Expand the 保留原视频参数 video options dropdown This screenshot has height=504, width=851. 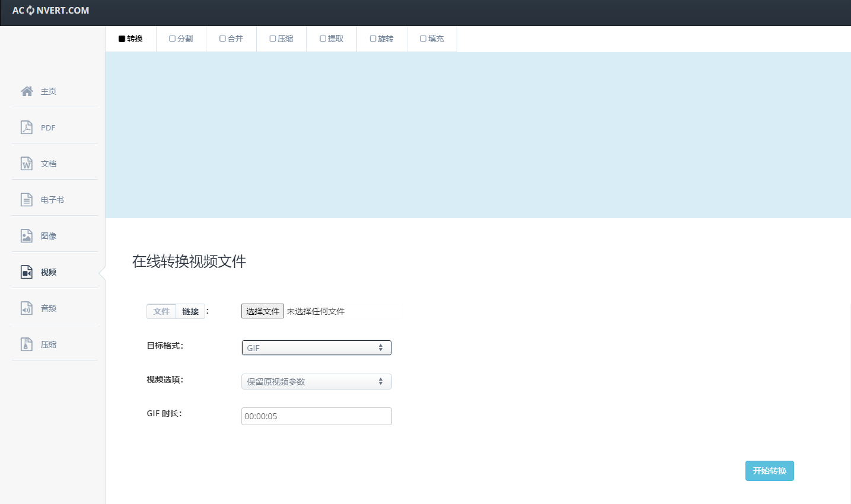tap(316, 382)
